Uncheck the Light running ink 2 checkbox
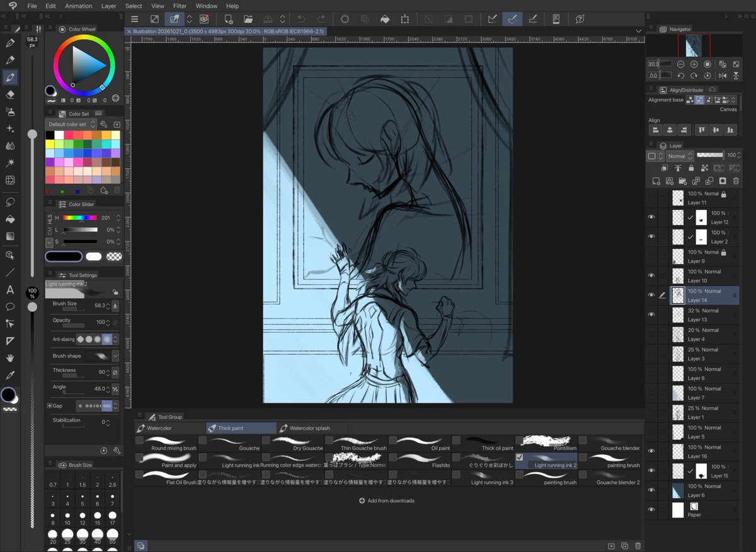 [520, 457]
